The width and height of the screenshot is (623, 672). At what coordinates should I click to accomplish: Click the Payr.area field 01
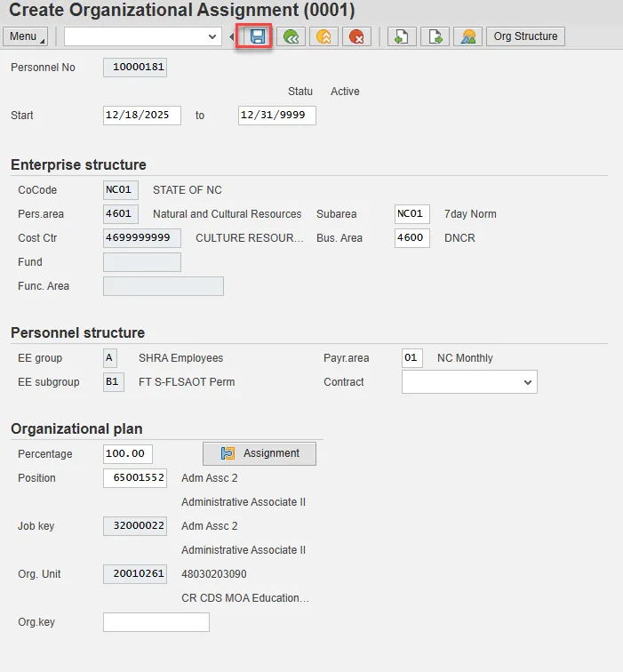[x=411, y=358]
